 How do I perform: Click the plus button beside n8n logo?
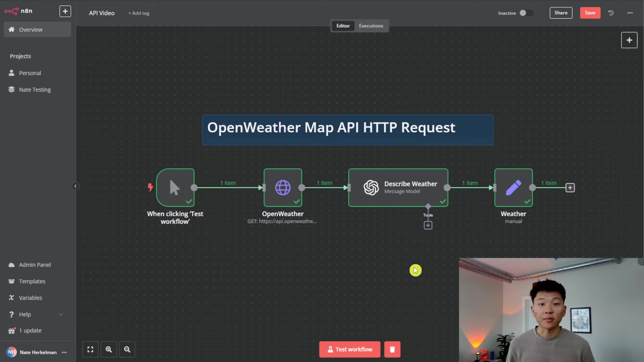tap(65, 11)
